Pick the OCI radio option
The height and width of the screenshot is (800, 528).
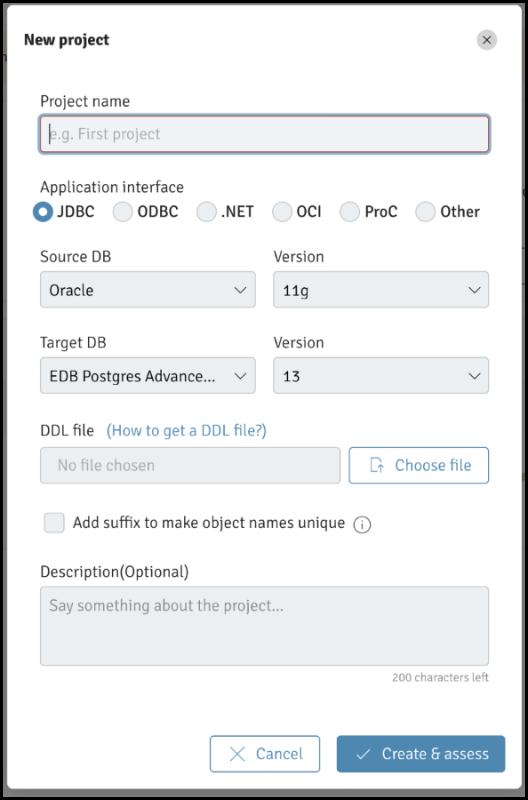(282, 212)
